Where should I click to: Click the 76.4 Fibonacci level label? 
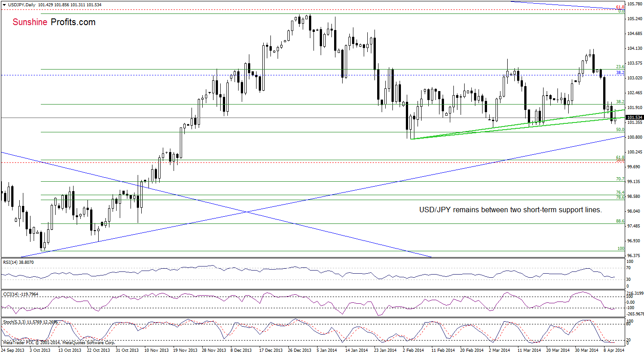(x=620, y=192)
